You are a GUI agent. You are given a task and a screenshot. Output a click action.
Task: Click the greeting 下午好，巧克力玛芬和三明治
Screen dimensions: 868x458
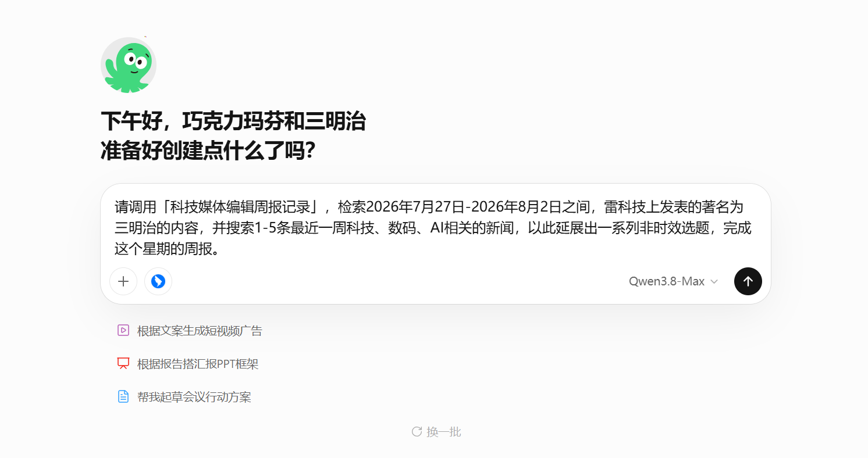point(233,121)
